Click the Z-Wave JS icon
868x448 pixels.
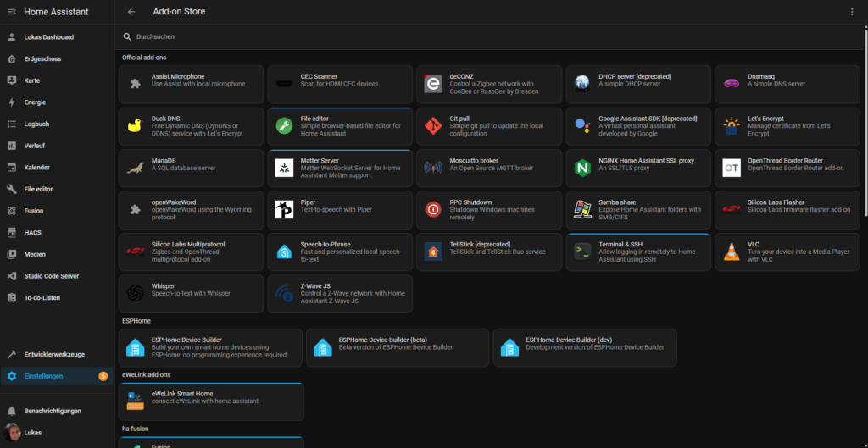285,294
